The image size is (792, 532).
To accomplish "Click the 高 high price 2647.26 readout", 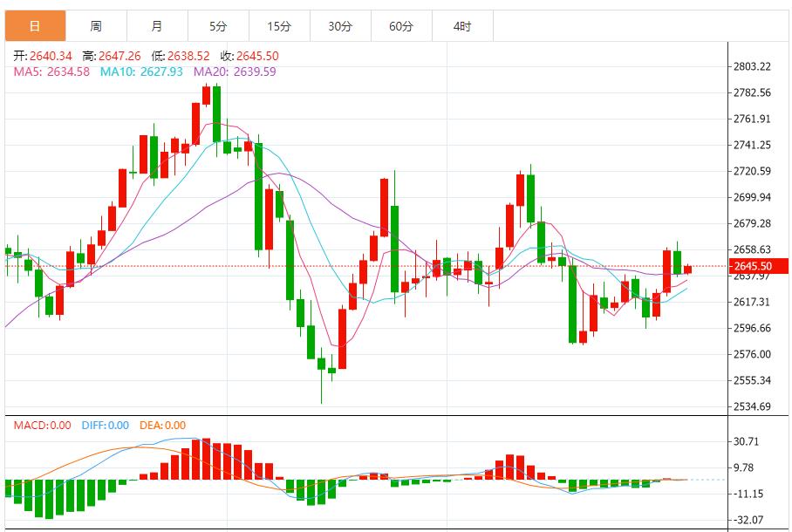I will pos(113,56).
